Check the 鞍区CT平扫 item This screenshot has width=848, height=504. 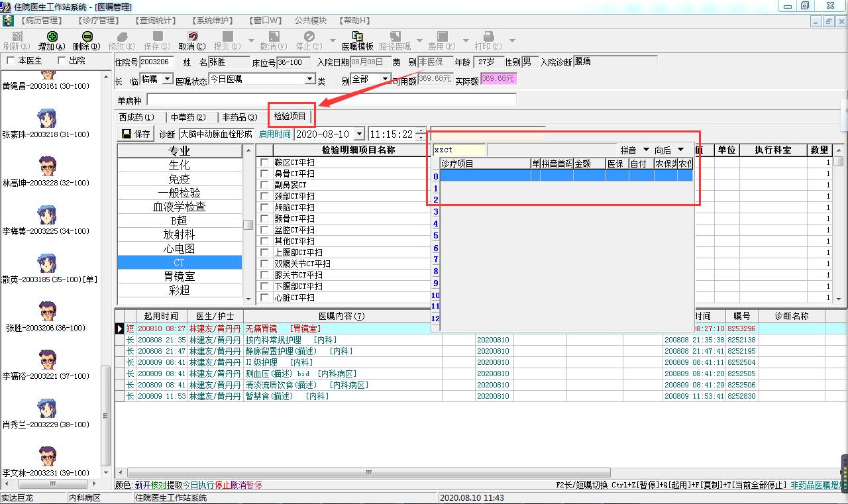click(264, 162)
